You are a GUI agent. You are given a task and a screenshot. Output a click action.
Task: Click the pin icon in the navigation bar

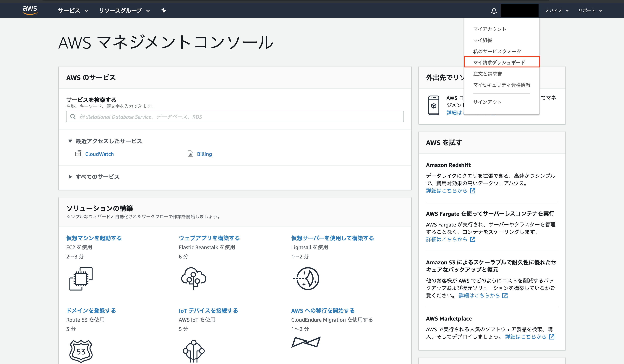click(164, 10)
